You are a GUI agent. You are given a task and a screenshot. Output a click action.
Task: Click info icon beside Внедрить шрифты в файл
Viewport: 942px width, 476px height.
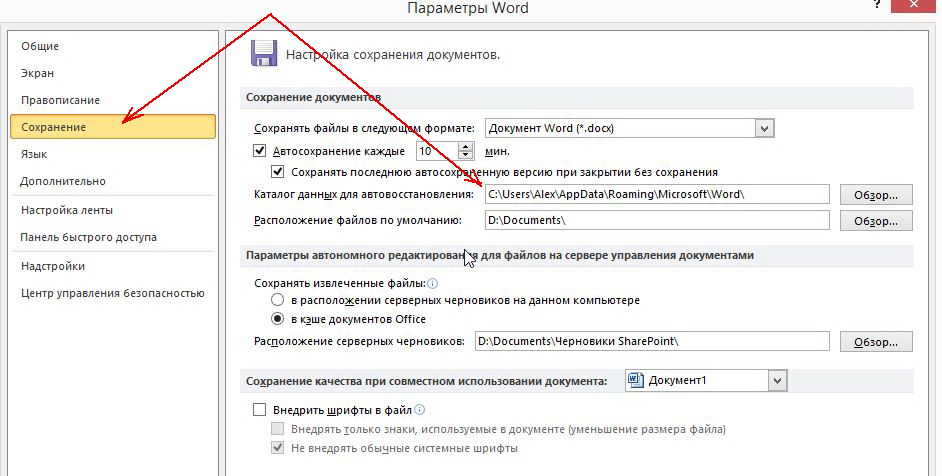coord(421,410)
